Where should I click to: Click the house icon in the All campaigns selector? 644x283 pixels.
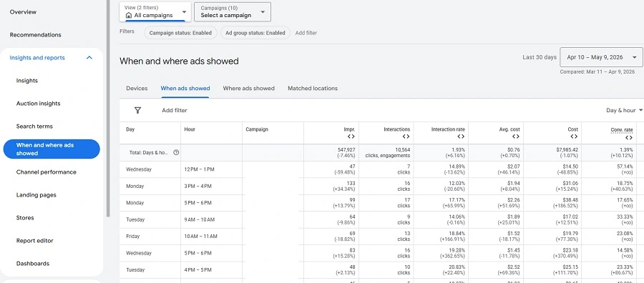129,16
